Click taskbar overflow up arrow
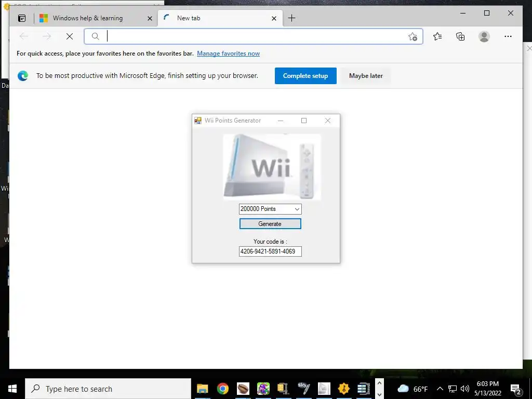Viewport: 532px width, 399px height. [x=380, y=383]
